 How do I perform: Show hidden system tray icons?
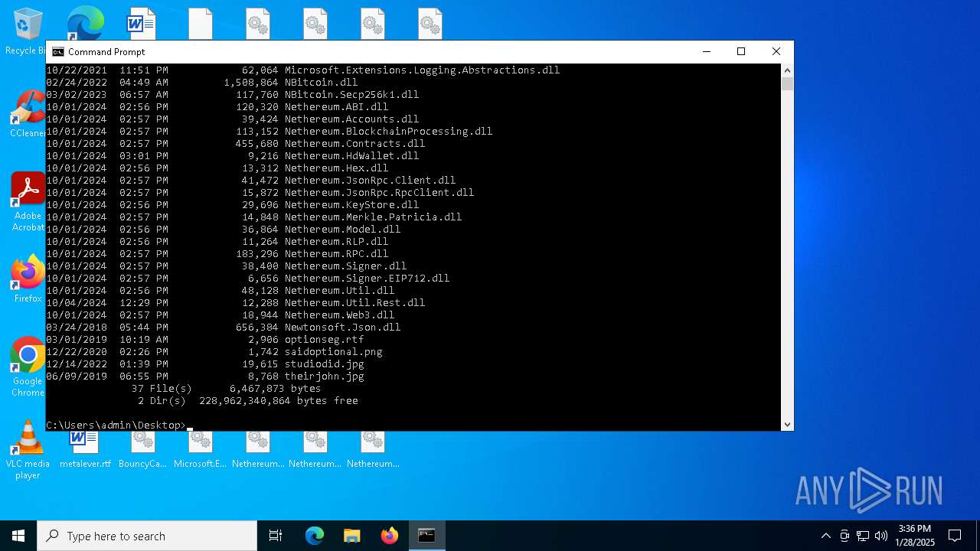click(x=825, y=536)
